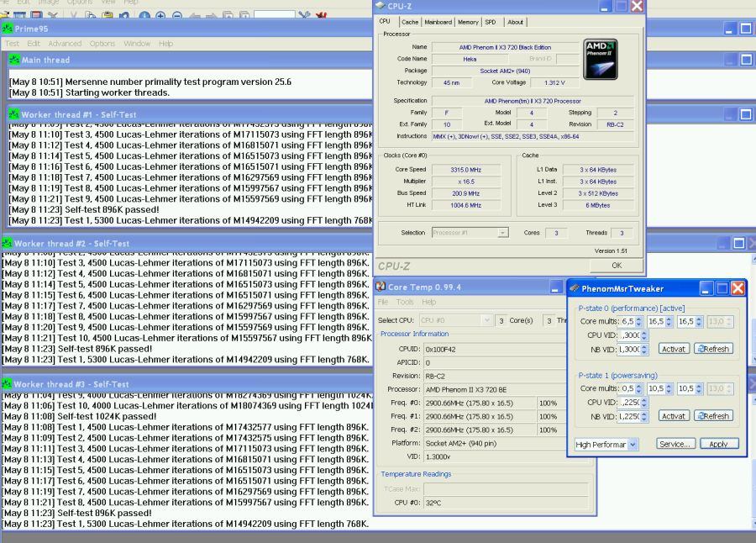Click Refresh button under P-state 1
Viewport: 756px width, 543px height.
pyautogui.click(x=713, y=416)
